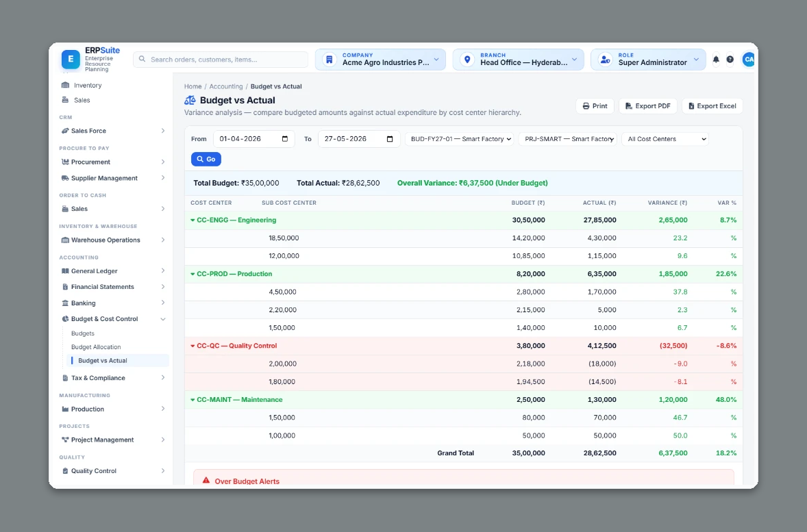The width and height of the screenshot is (807, 532).
Task: Click the Over Budget Alerts warning icon
Action: pos(206,481)
